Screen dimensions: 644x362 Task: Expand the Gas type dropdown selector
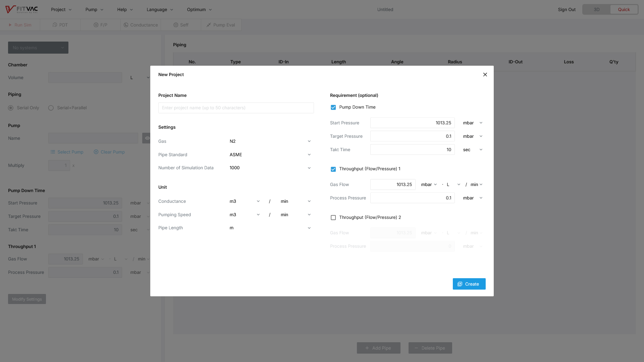270,141
